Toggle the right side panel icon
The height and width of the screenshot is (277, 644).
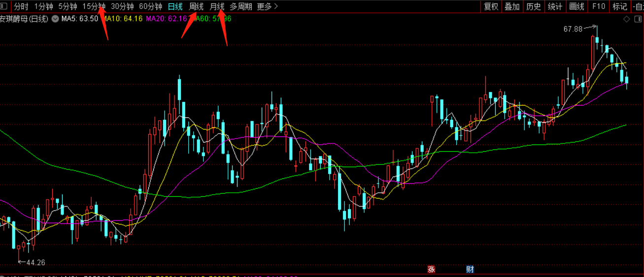pyautogui.click(x=638, y=19)
